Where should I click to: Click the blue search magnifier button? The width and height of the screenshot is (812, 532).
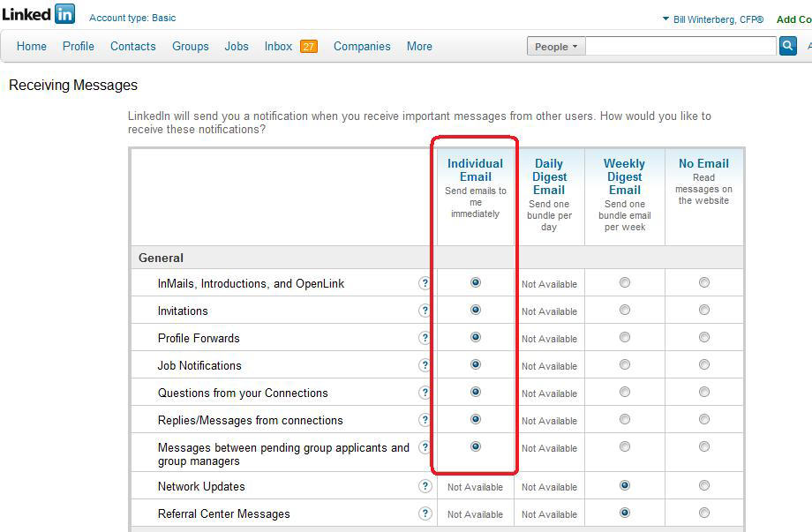coord(787,46)
